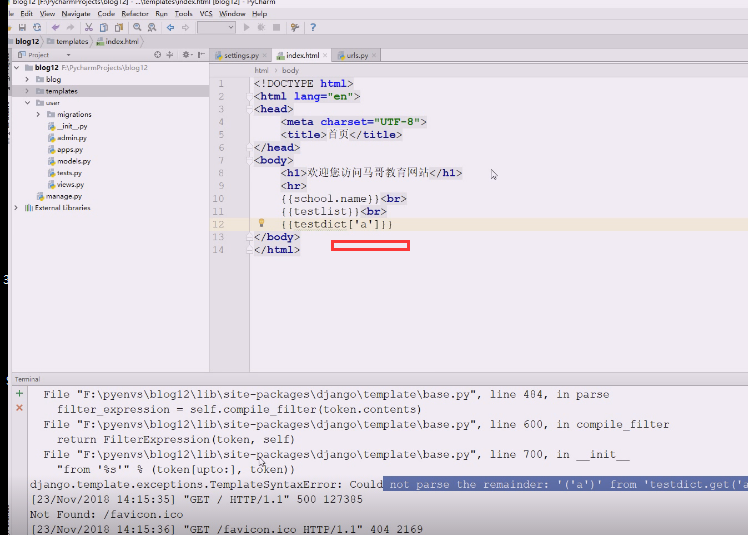Click index.html breadcrumb in navigation bar
748x535 pixels.
tap(117, 42)
